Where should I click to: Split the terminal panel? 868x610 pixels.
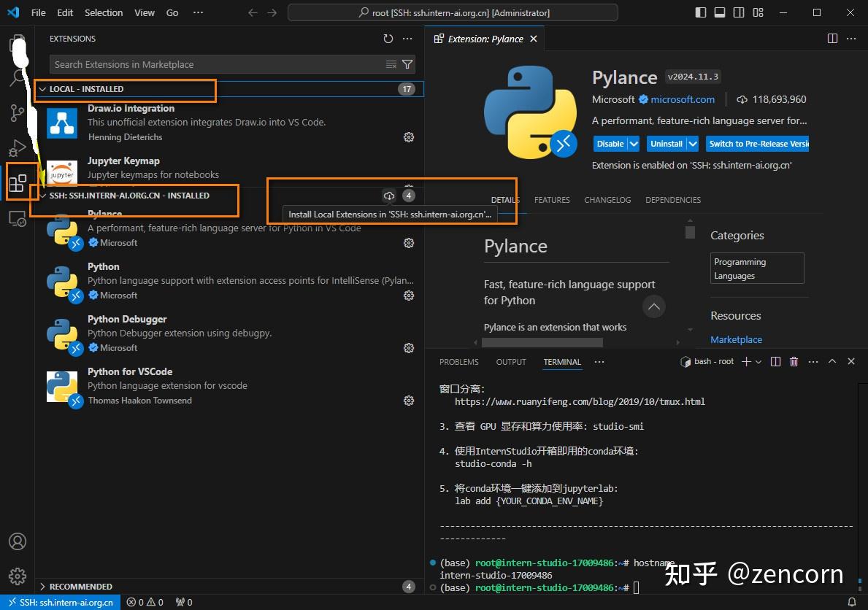click(x=775, y=361)
